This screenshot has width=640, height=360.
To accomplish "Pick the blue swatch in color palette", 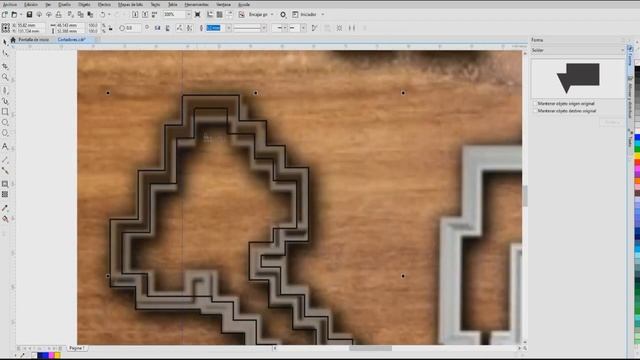I will [637, 138].
